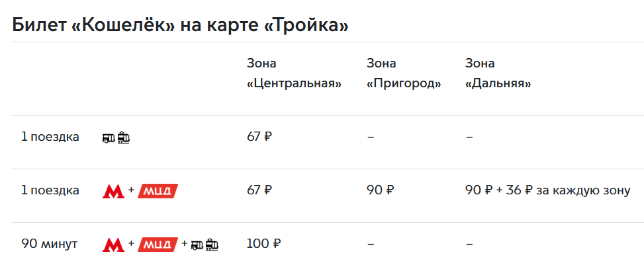Click the tram icon in first row
The height and width of the screenshot is (275, 644).
[124, 137]
